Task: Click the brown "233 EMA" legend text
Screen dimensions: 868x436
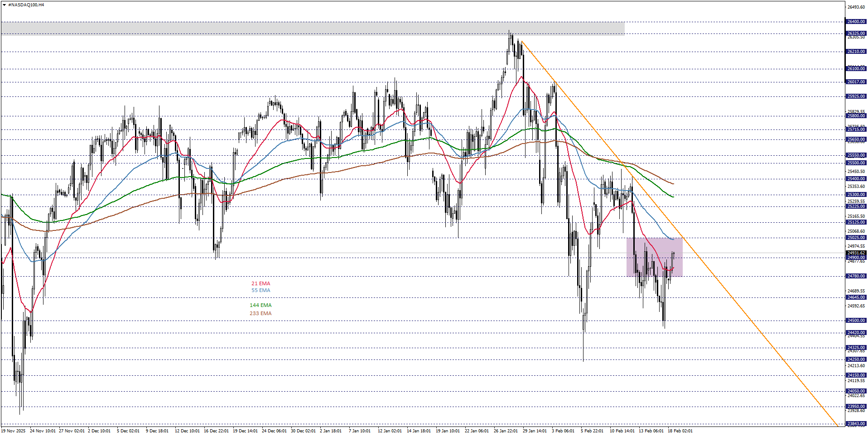Action: click(261, 313)
